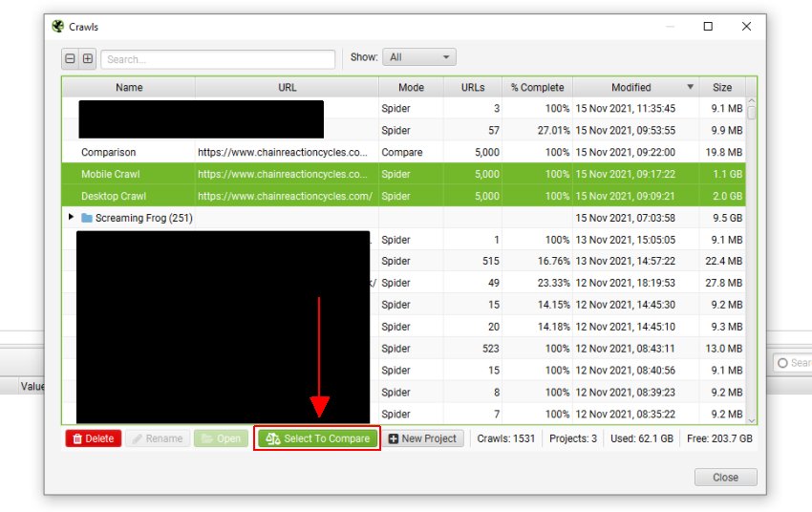Click the 22.4 MB size cell
The width and height of the screenshot is (812, 512).
click(x=723, y=261)
